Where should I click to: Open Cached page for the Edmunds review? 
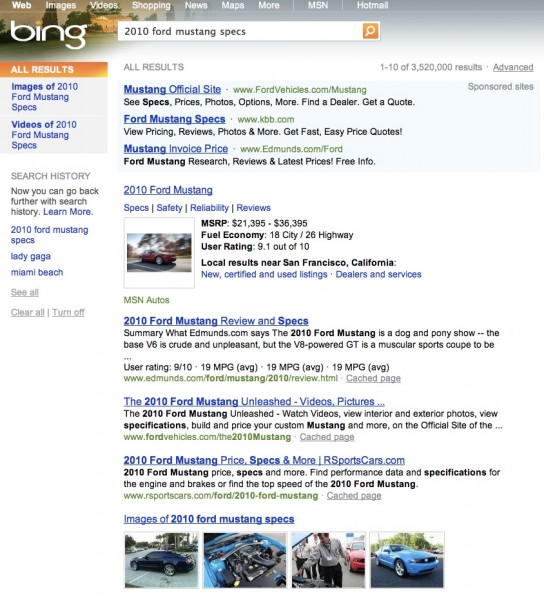[373, 378]
